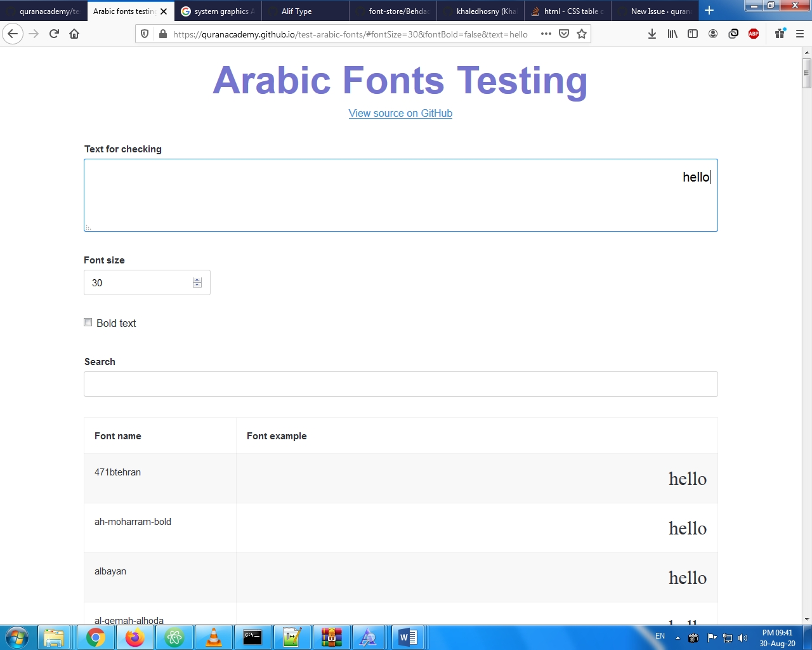
Task: Open the Firefox Library icon
Action: click(x=672, y=34)
